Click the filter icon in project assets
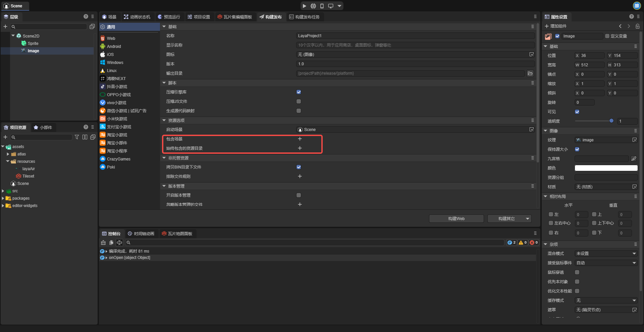 click(77, 137)
